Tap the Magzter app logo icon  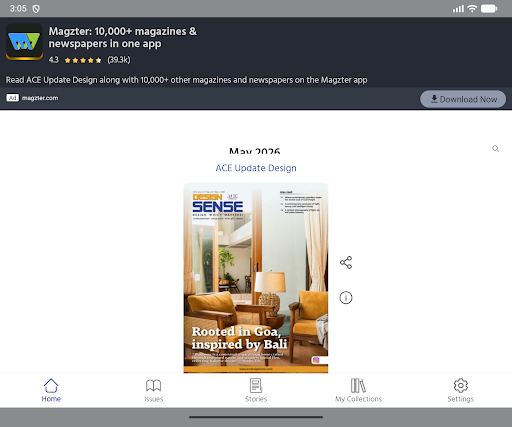pos(24,42)
